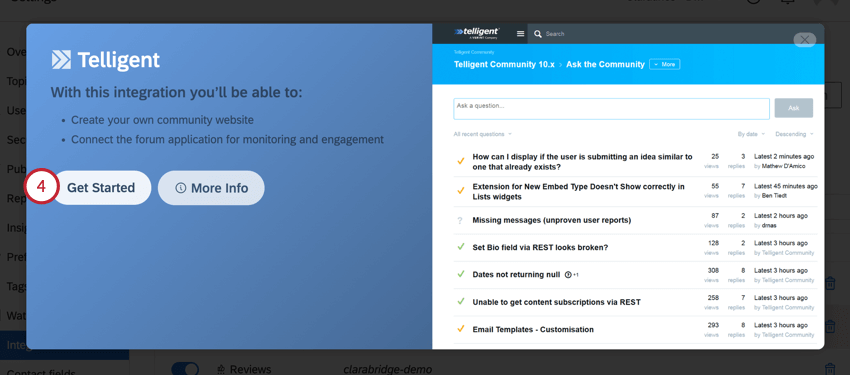Open the By date sort dropdown
This screenshot has height=375, width=850.
[751, 134]
